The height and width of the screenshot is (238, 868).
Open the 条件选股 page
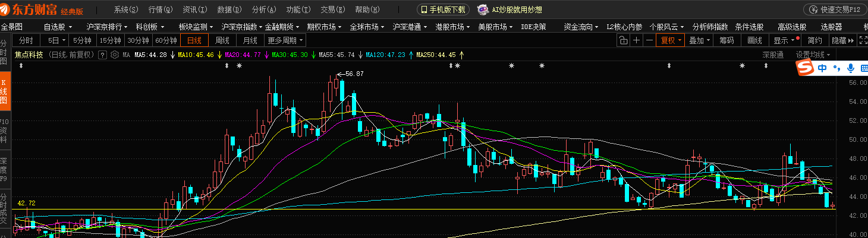[749, 27]
